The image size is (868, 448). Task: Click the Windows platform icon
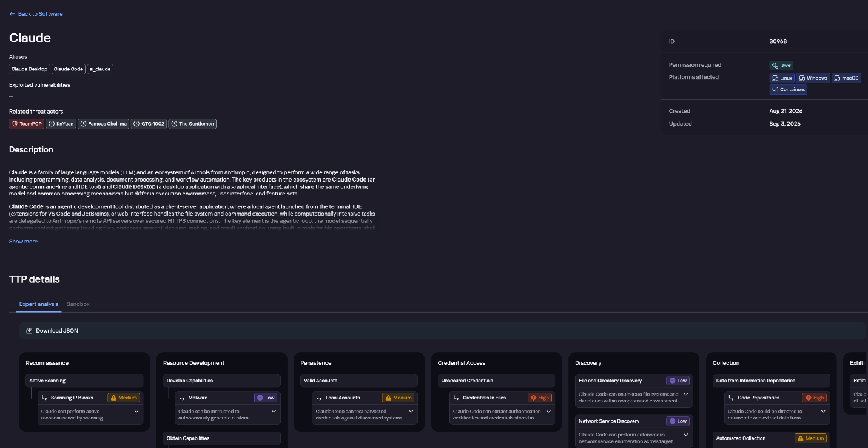(x=802, y=78)
